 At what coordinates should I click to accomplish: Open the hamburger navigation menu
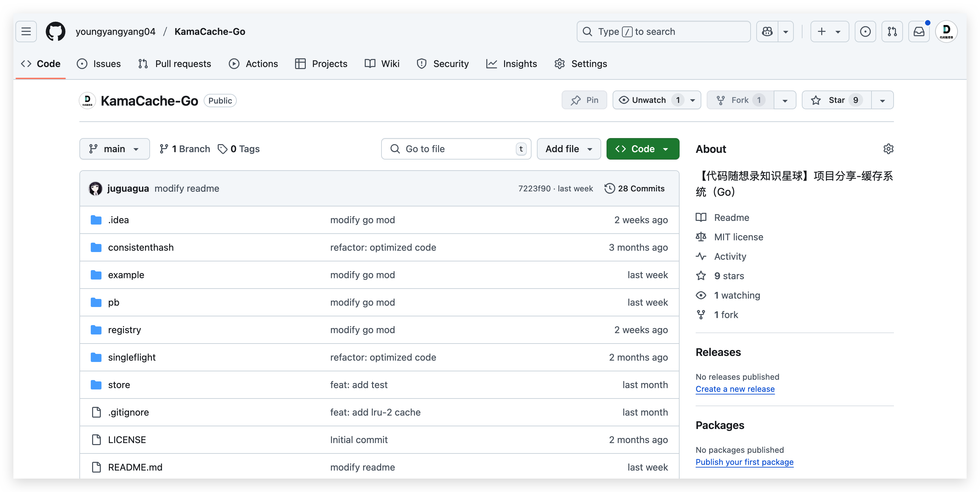click(x=26, y=31)
